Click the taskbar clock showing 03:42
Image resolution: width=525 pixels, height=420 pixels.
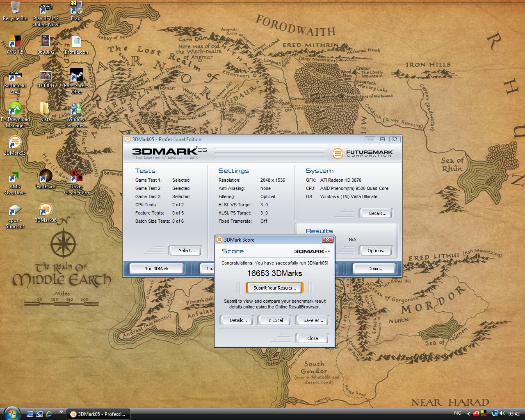pyautogui.click(x=514, y=413)
